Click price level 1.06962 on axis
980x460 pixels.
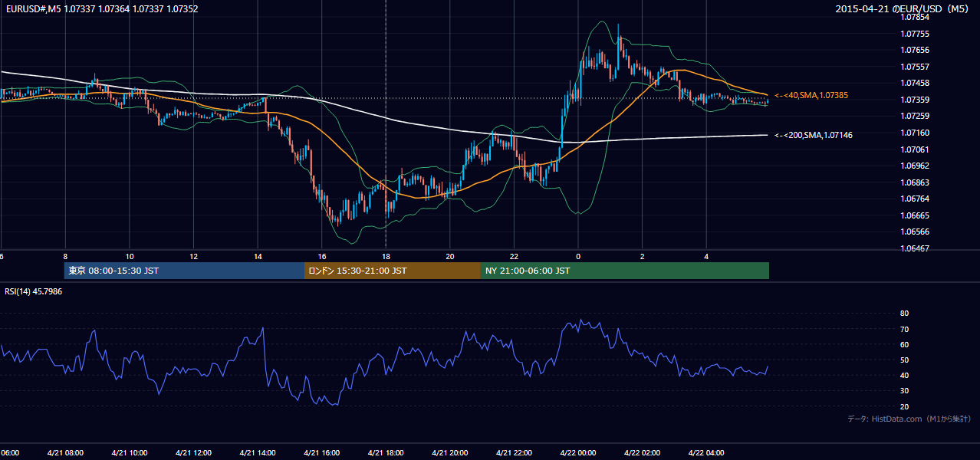point(916,166)
